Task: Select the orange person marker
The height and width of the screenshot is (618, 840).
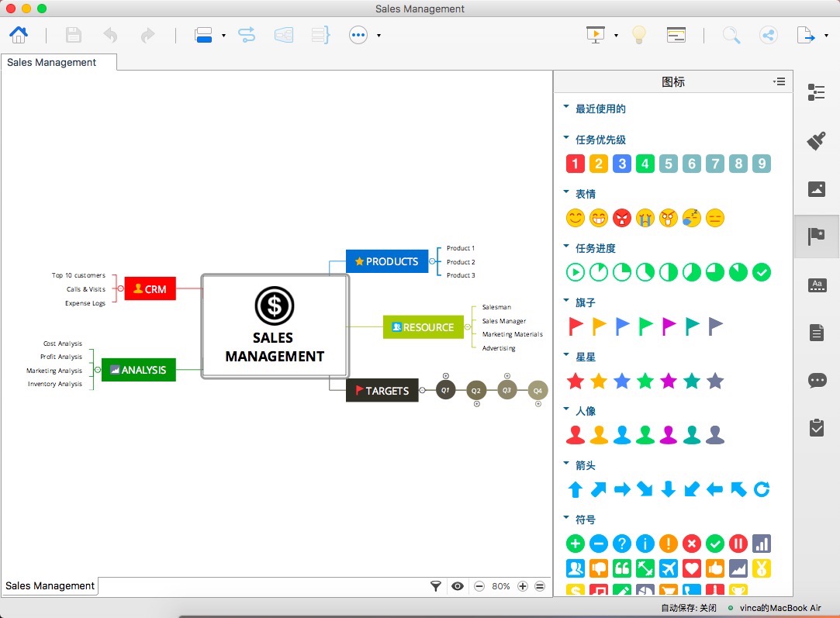Action: (598, 435)
